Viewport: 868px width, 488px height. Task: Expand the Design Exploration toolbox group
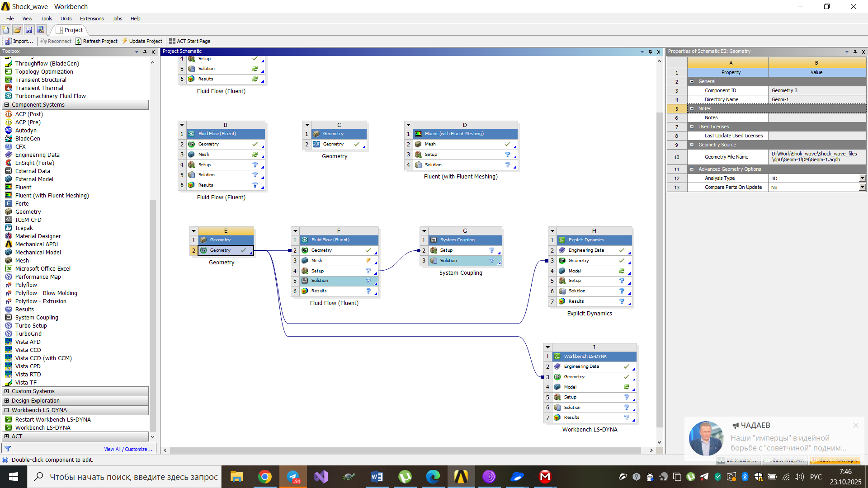coord(7,401)
